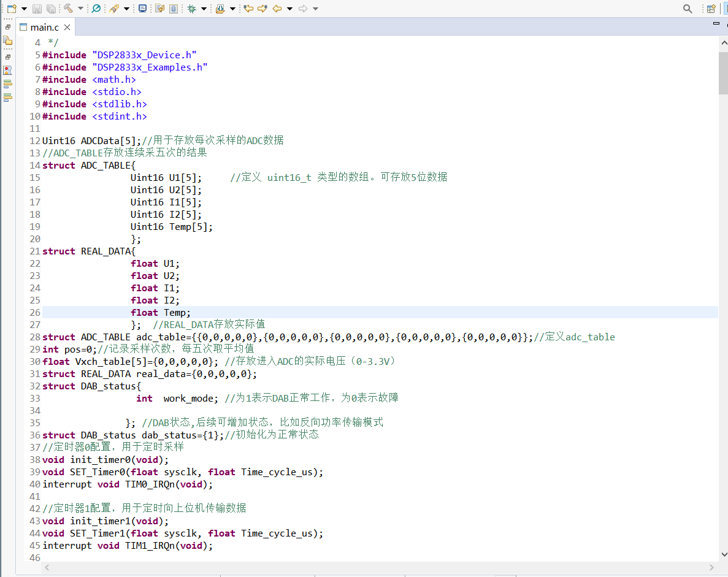The width and height of the screenshot is (728, 577).
Task: Expand the Build hammer dropdown arrow
Action: pyautogui.click(x=80, y=9)
